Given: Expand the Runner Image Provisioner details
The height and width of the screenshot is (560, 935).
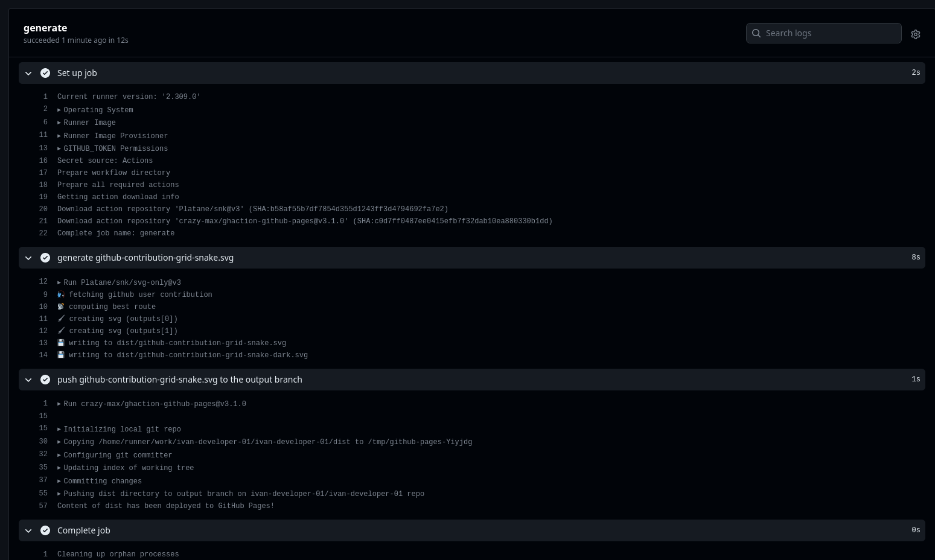Looking at the screenshot, I should 60,136.
